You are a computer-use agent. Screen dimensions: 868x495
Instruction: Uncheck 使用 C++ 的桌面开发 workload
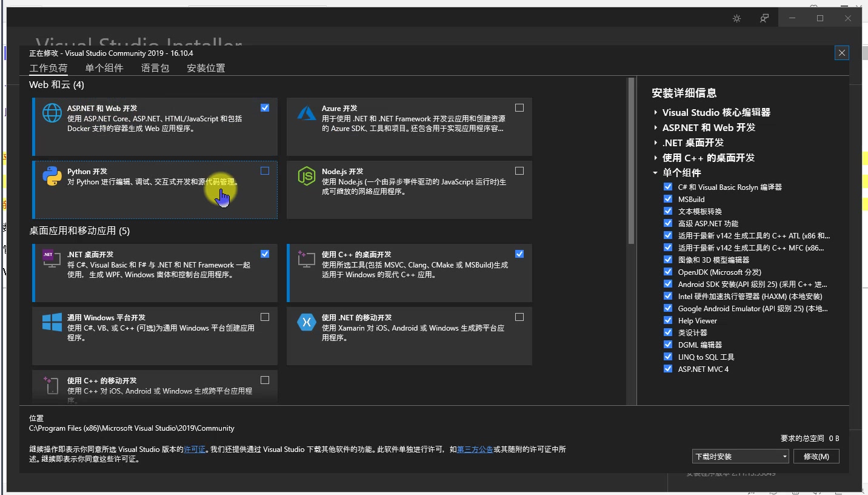tap(519, 254)
